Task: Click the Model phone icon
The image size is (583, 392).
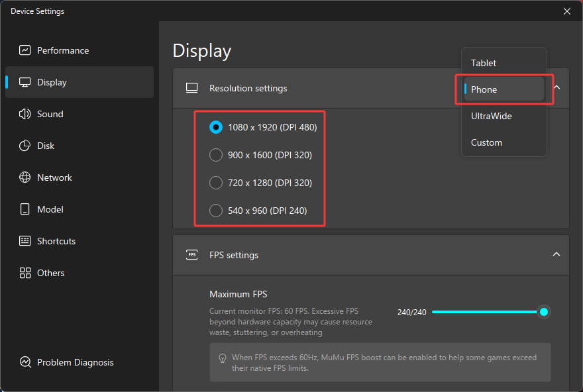Action: [x=25, y=209]
